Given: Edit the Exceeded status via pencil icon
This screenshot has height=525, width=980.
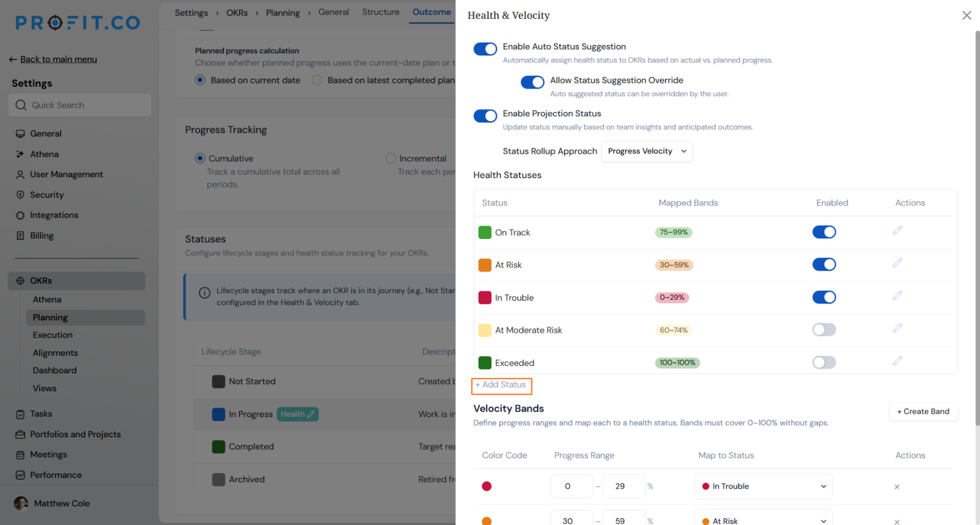Looking at the screenshot, I should pos(897,361).
